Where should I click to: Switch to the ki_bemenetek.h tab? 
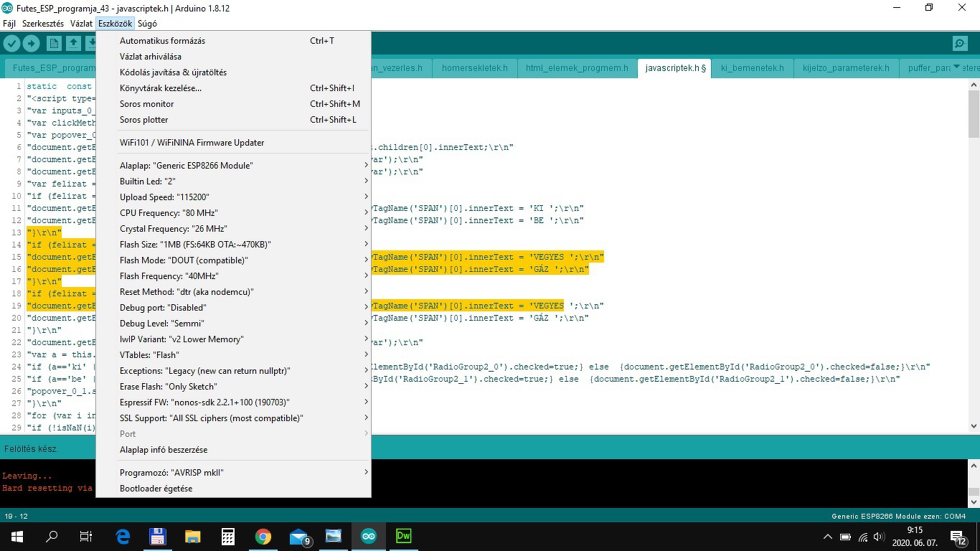click(752, 68)
